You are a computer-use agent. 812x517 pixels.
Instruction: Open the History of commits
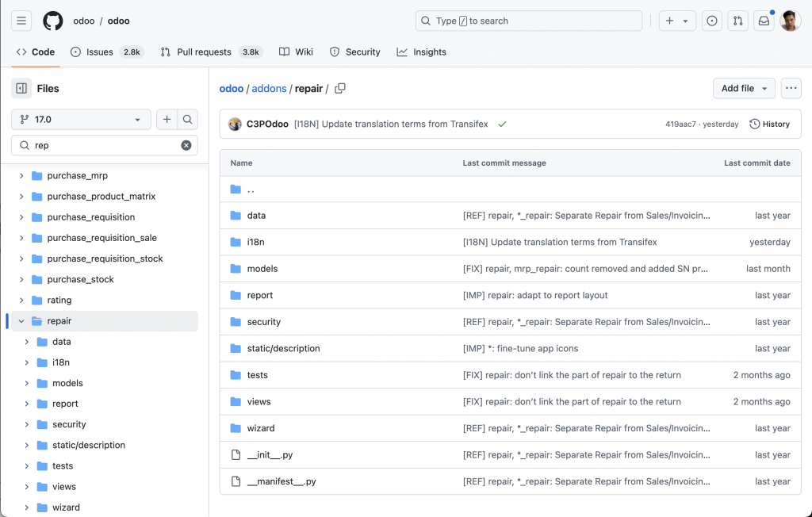pyautogui.click(x=769, y=124)
